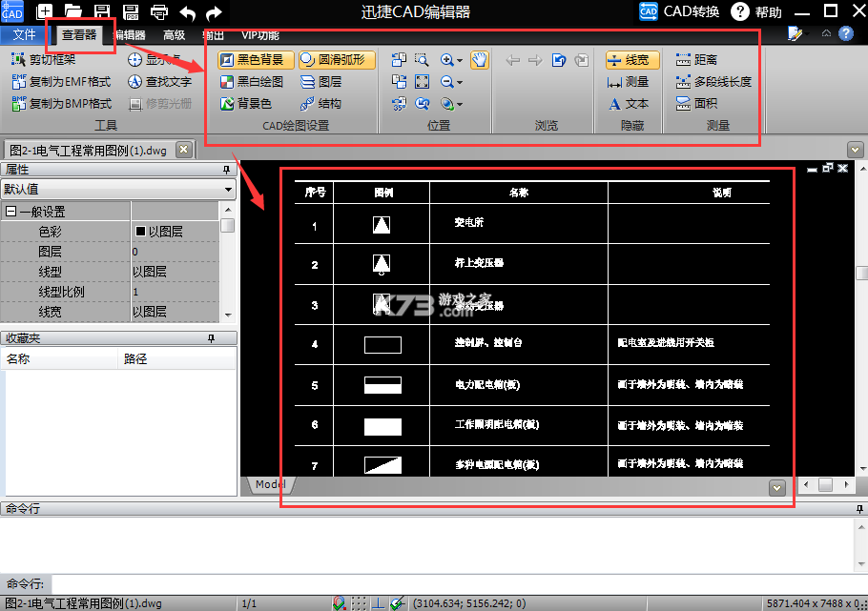868x611 pixels.
Task: Open a file with the folder icon
Action: coord(73,11)
